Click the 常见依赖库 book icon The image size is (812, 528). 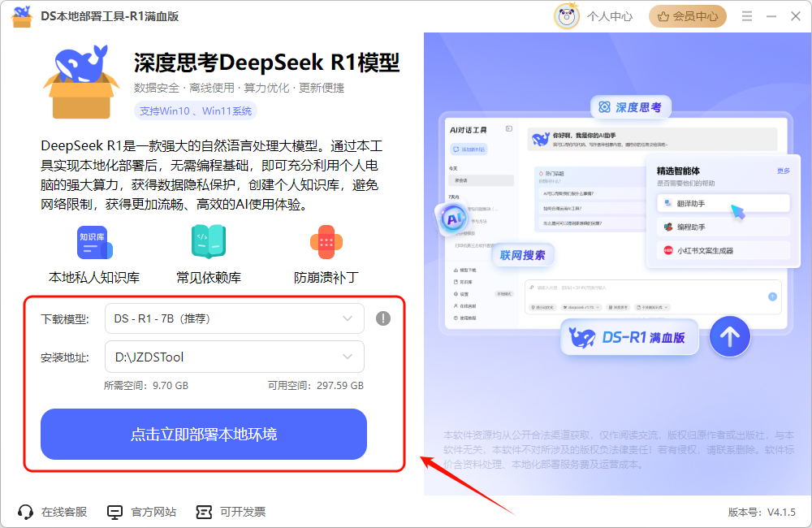coord(209,242)
